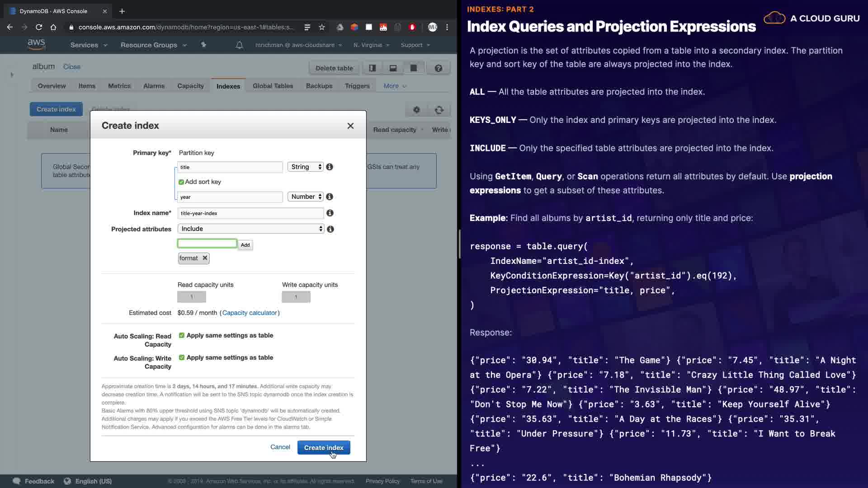Open the sort key Number type dropdown
Image resolution: width=868 pixels, height=488 pixels.
[306, 197]
